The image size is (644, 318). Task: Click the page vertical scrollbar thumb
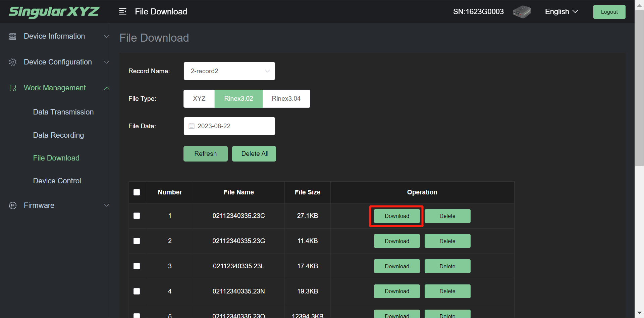pos(639,87)
